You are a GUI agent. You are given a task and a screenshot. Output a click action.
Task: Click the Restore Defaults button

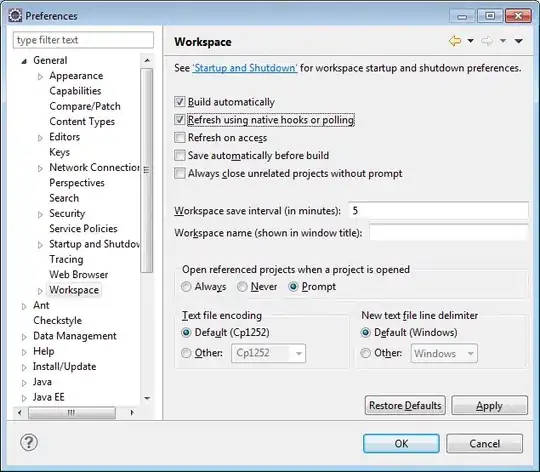(x=405, y=405)
